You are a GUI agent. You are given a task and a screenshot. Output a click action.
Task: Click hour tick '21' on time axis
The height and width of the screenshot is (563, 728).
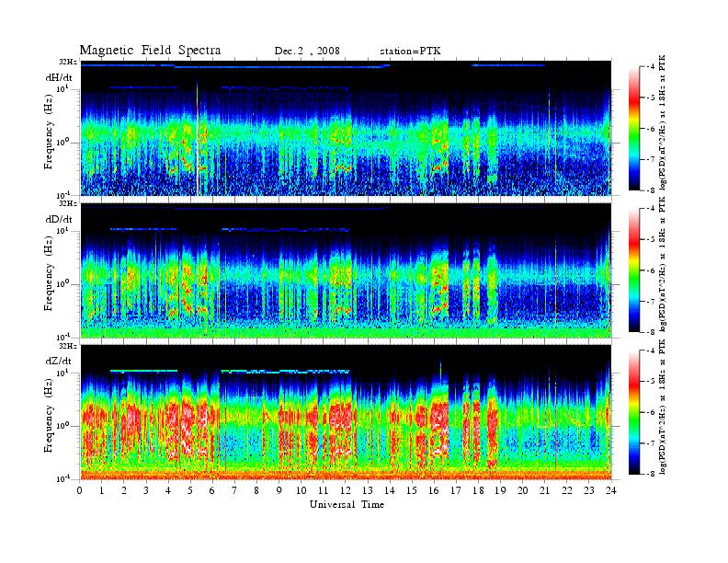[x=544, y=490]
